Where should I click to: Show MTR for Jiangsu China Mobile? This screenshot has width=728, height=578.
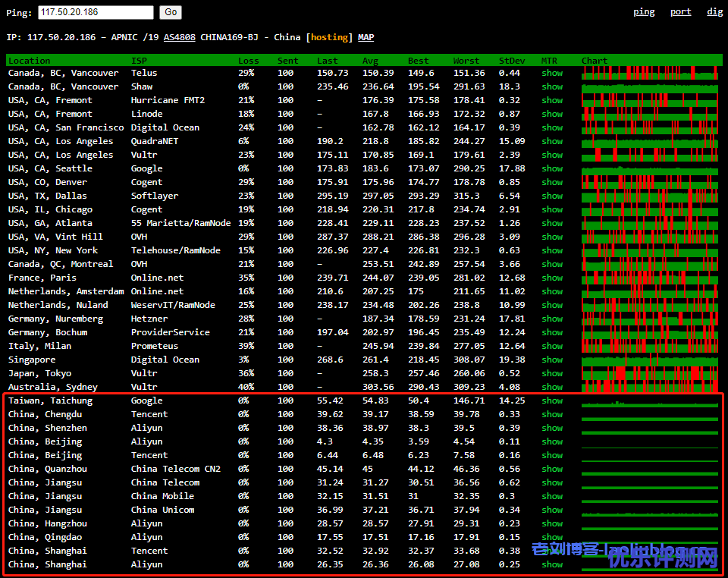coord(552,496)
